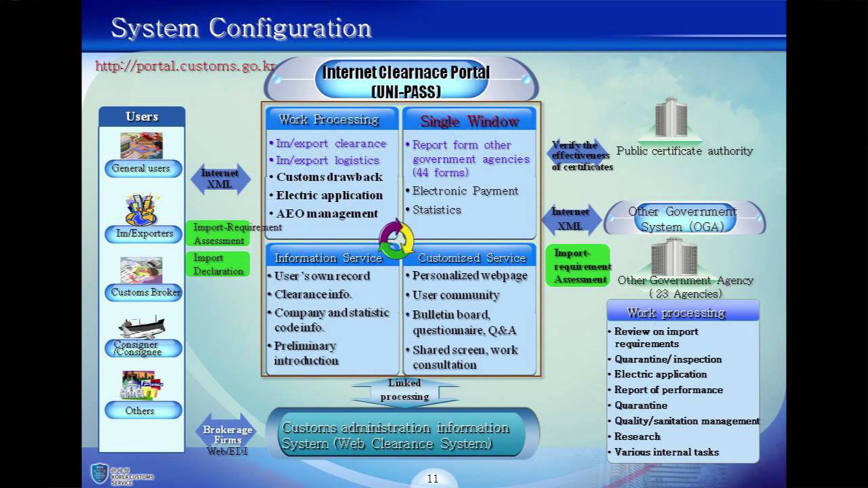This screenshot has height=488, width=868.
Task: Click the Public certificate authority label
Action: pos(685,151)
